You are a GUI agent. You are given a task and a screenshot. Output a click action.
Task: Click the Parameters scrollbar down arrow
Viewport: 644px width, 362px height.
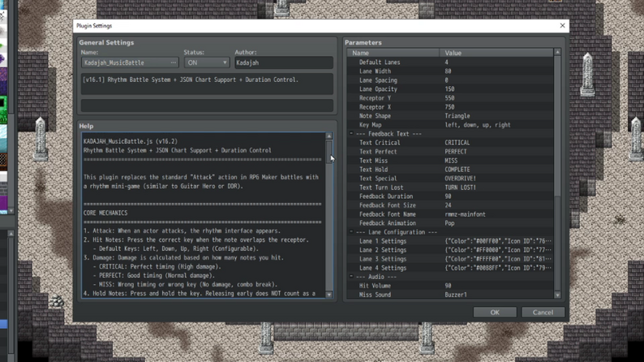coord(557,295)
